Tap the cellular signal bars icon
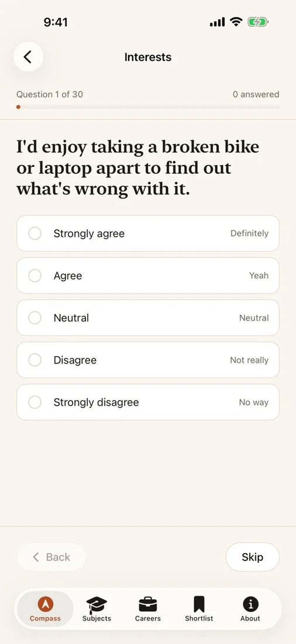The height and width of the screenshot is (644, 296). pos(217,22)
